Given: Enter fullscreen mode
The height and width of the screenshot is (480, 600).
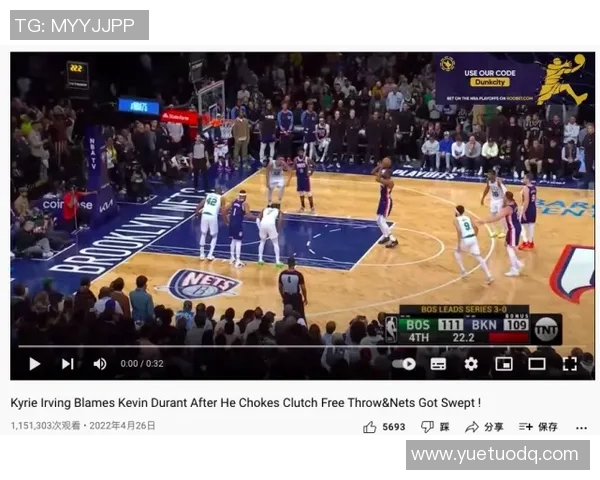Looking at the screenshot, I should point(570,364).
